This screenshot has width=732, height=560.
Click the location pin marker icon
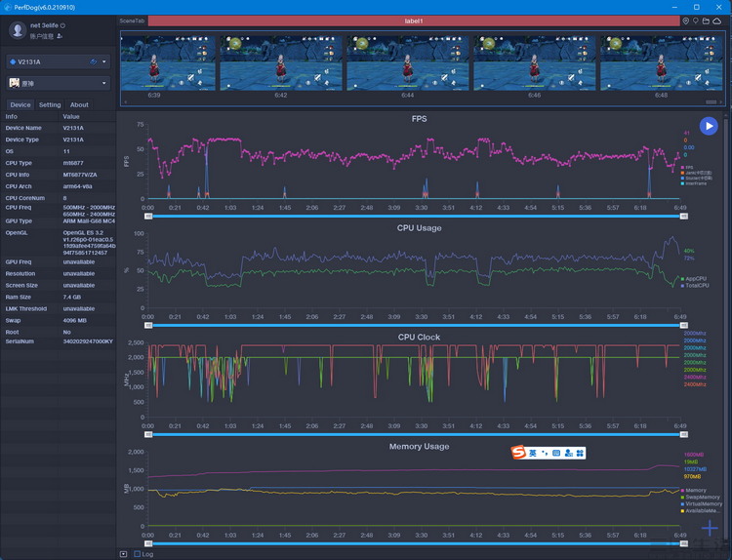(686, 21)
